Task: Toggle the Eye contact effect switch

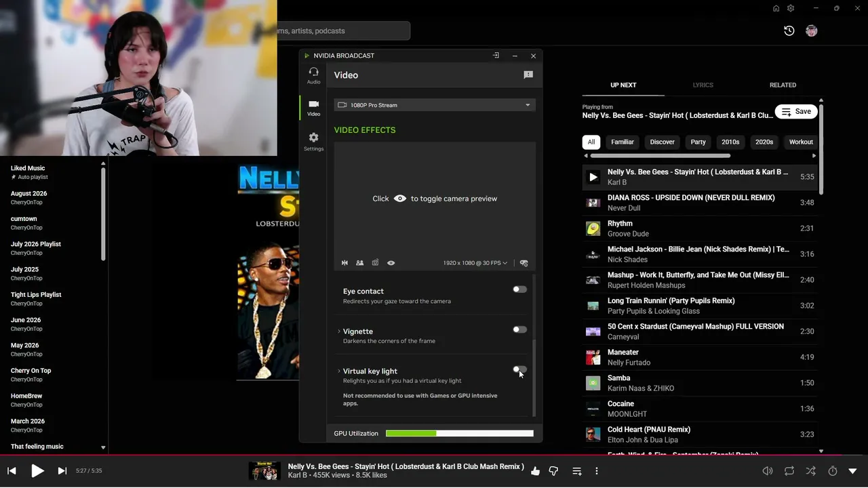Action: tap(519, 289)
